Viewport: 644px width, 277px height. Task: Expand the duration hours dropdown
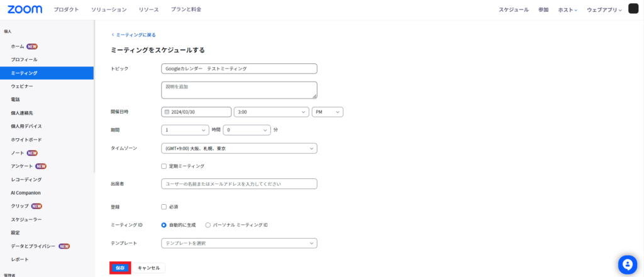point(185,130)
